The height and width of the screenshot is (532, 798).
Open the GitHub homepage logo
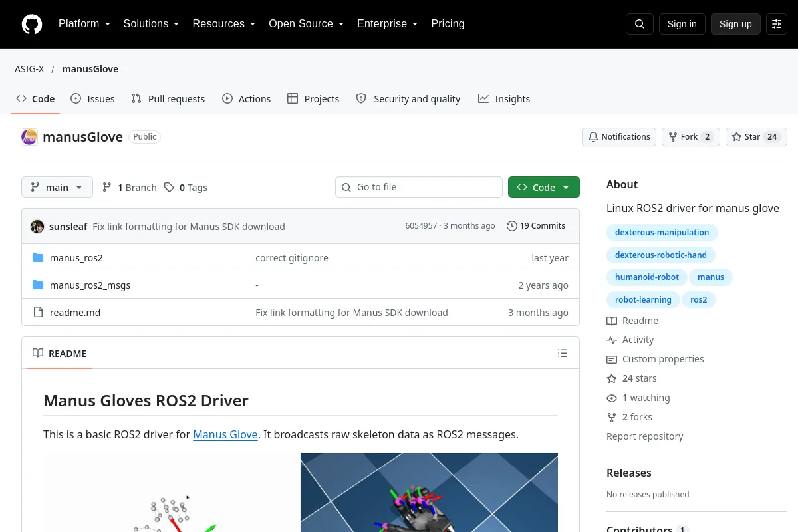click(x=32, y=24)
